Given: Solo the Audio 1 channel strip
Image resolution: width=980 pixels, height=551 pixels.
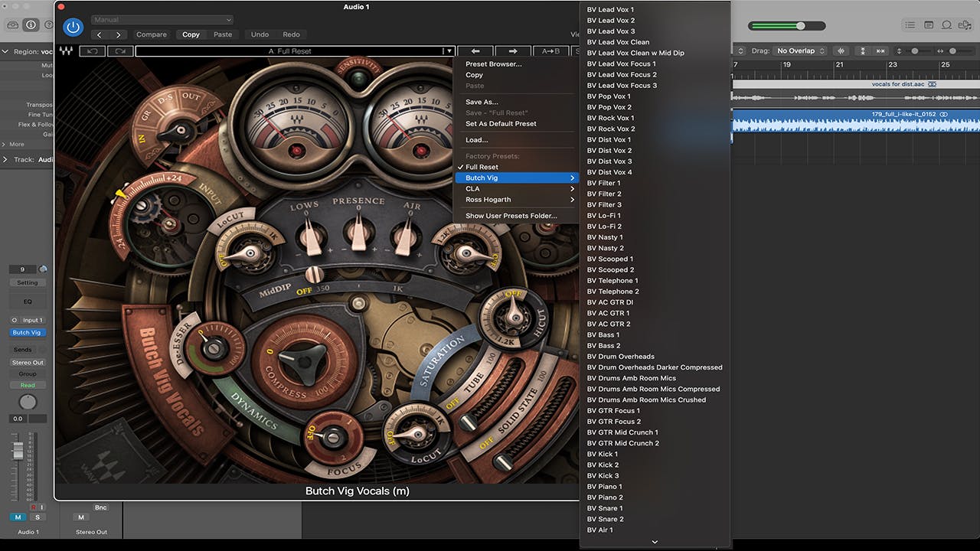Looking at the screenshot, I should coord(36,517).
